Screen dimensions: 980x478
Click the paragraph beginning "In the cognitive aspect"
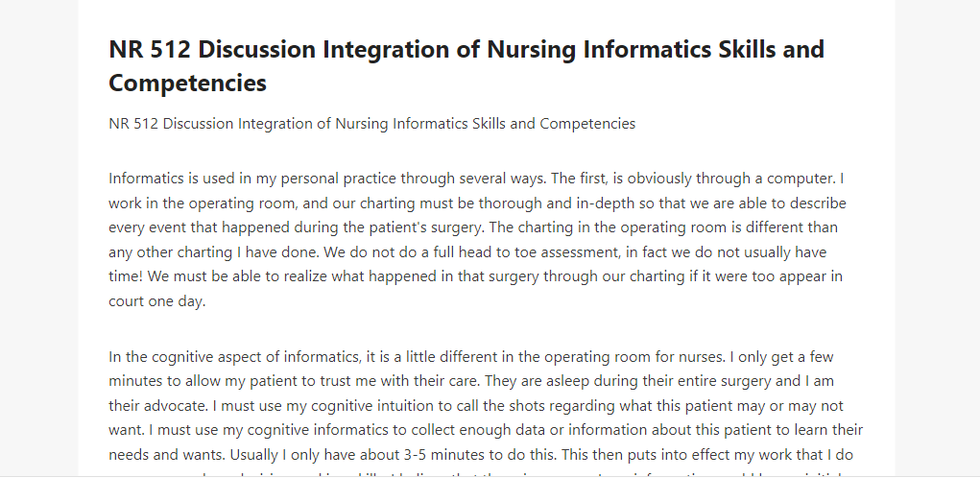click(x=486, y=413)
